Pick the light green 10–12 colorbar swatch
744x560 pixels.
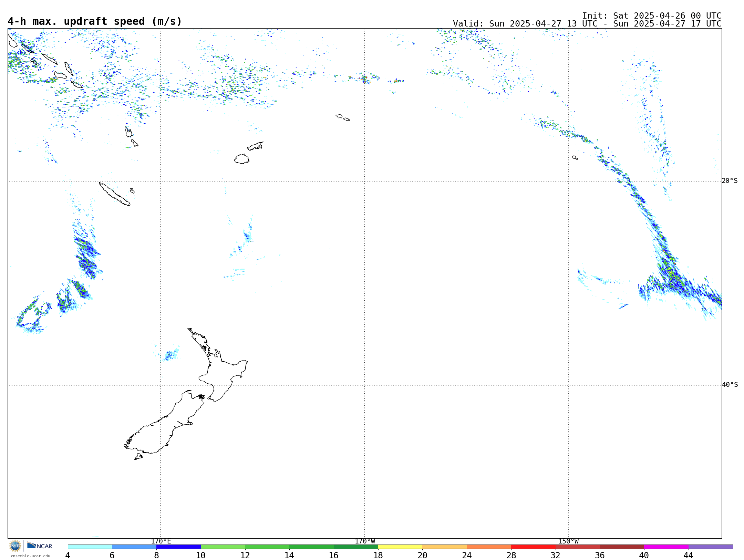223,547
